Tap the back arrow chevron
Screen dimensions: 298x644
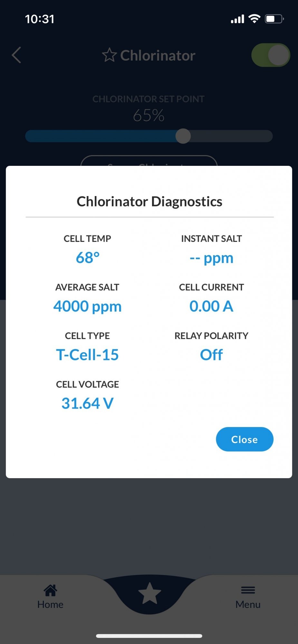[16, 55]
